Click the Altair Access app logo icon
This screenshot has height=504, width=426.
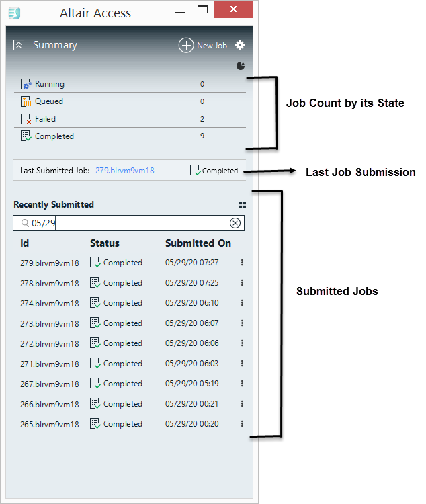(14, 13)
